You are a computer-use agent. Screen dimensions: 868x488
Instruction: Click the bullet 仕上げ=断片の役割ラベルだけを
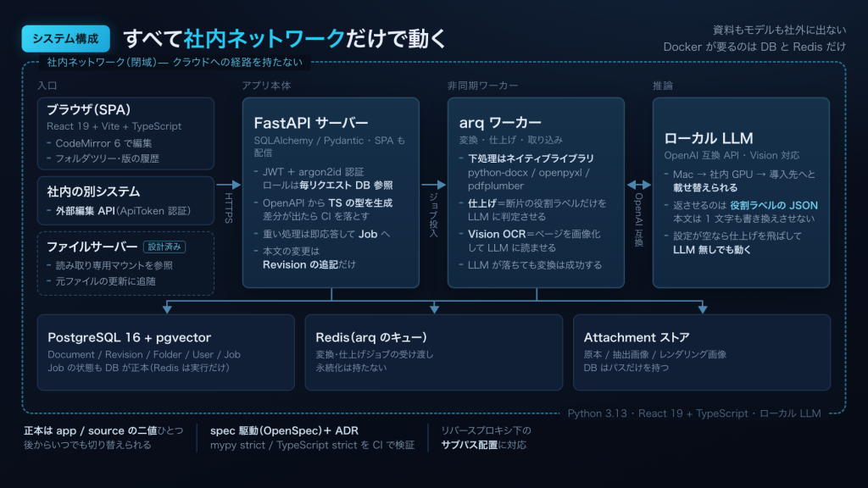[537, 203]
